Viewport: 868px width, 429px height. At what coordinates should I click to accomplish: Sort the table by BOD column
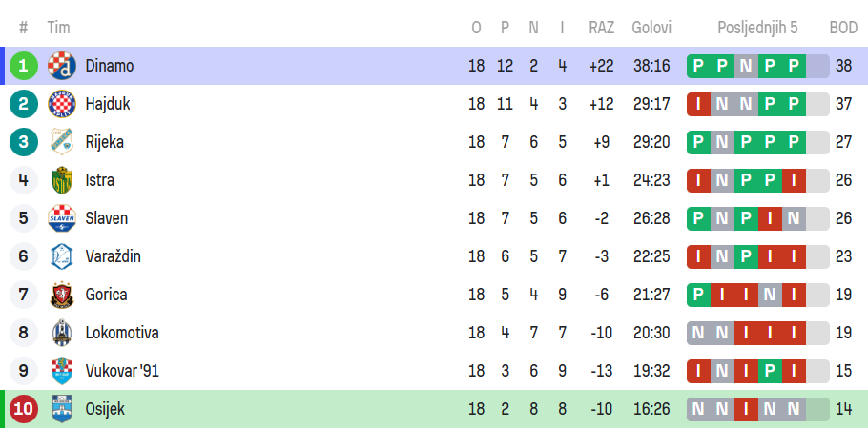[x=843, y=28]
